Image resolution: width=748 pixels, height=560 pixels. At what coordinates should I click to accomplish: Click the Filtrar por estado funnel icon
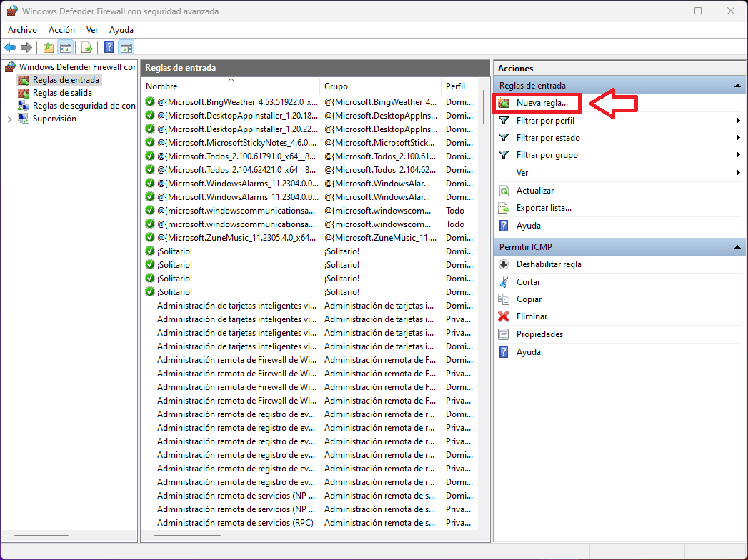(503, 138)
